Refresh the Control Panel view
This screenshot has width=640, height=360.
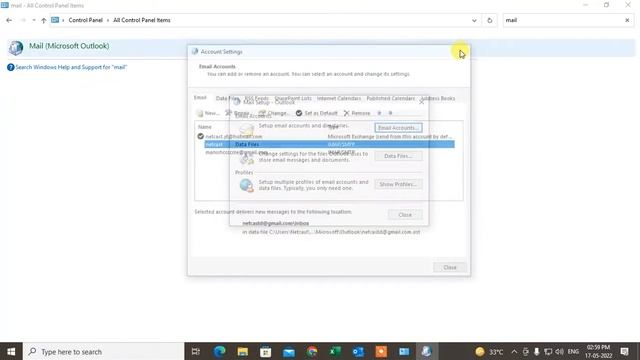[489, 20]
